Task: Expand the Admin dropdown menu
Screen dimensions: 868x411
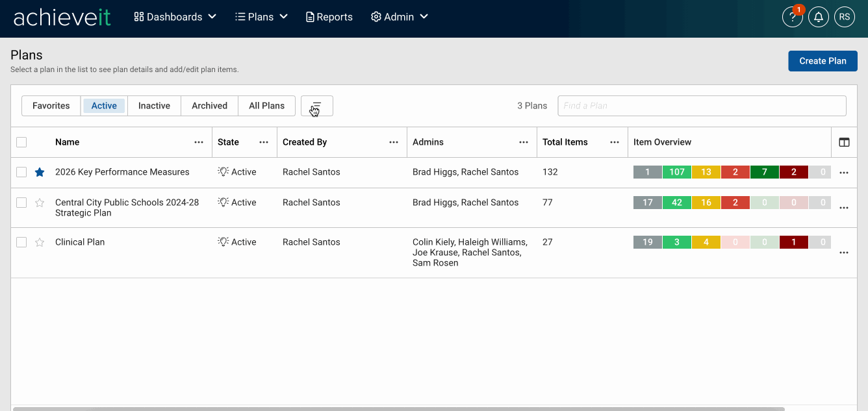Action: [x=400, y=17]
